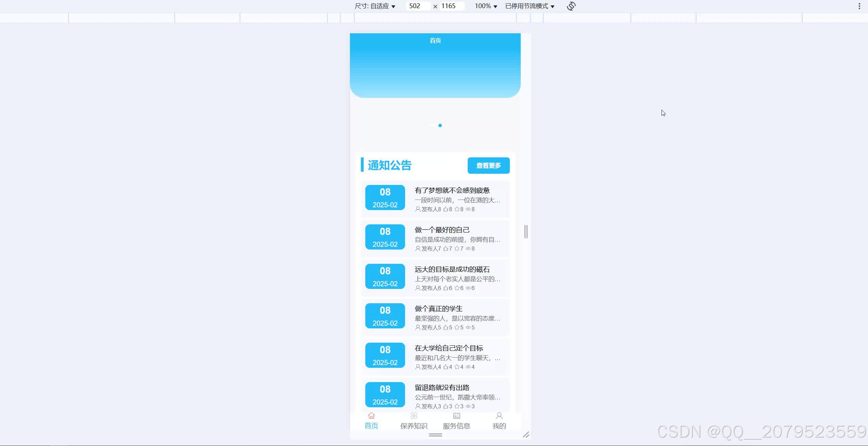Open the 首页 tab in bottom navigation
Image resolution: width=868 pixels, height=446 pixels.
pos(371,421)
